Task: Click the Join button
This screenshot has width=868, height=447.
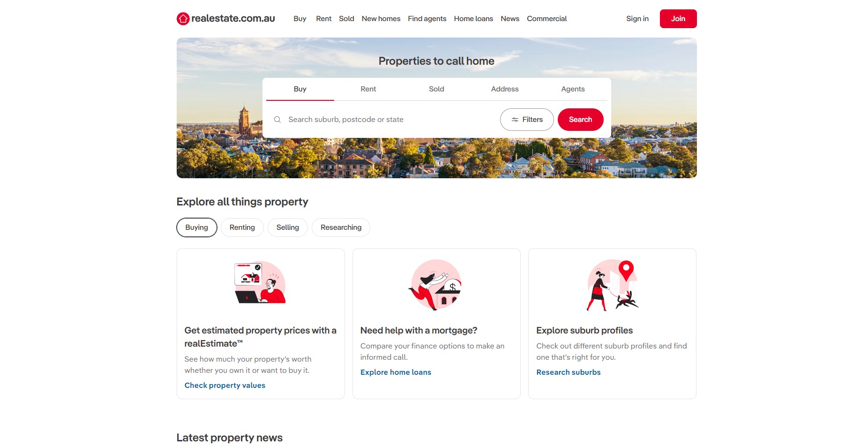Action: (x=678, y=19)
